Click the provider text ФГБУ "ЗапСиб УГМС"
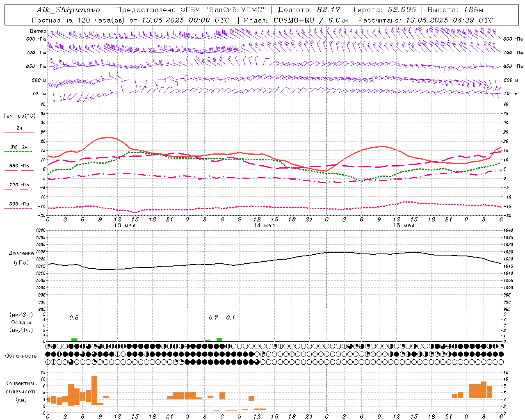 point(223,10)
